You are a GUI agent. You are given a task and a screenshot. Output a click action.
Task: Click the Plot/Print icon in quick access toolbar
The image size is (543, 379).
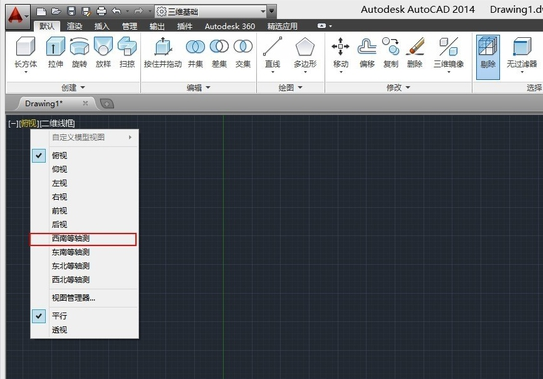tap(101, 11)
